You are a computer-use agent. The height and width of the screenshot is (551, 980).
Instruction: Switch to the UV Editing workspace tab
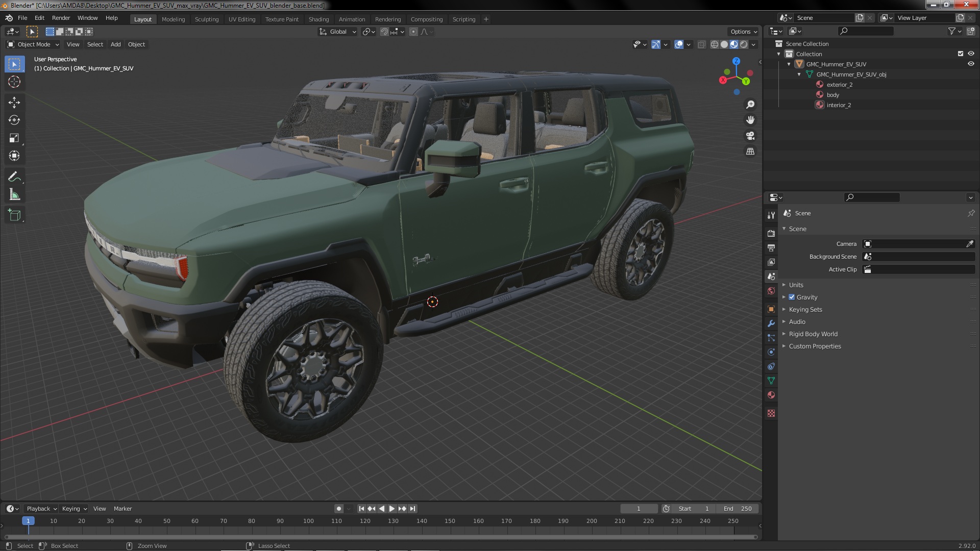coord(241,19)
